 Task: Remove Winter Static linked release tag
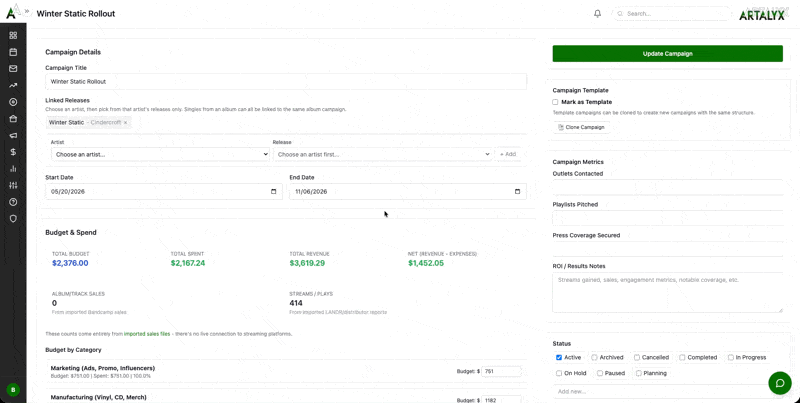click(126, 122)
